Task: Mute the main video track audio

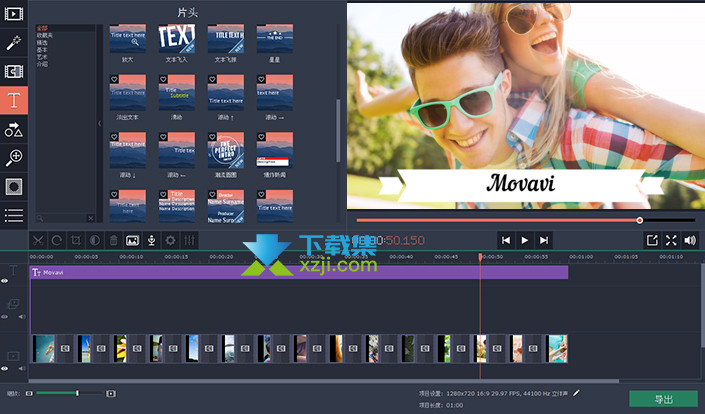Action: coord(22,369)
